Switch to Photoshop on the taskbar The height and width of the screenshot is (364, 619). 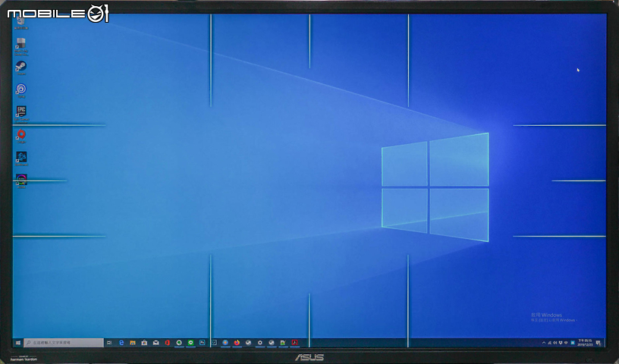click(202, 343)
